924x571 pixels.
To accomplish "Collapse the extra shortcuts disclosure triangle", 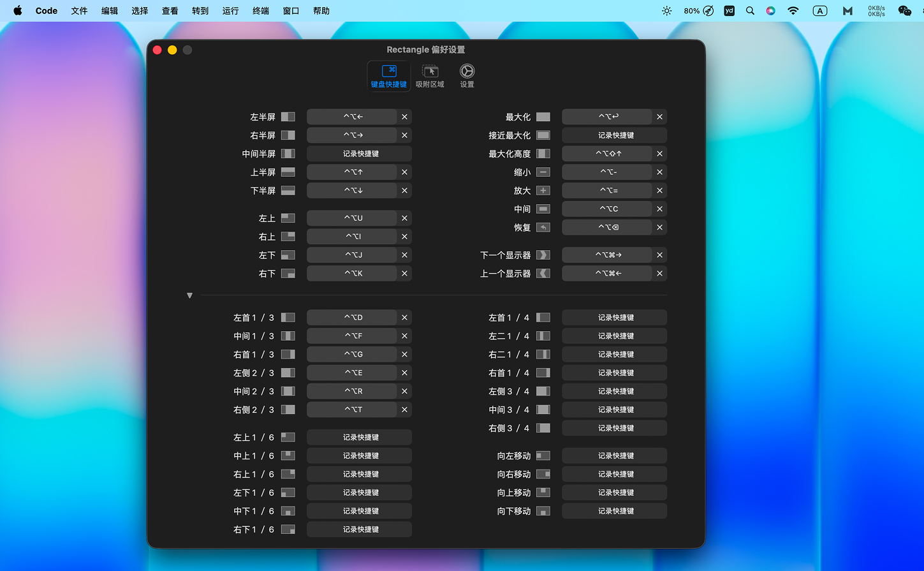I will [189, 295].
